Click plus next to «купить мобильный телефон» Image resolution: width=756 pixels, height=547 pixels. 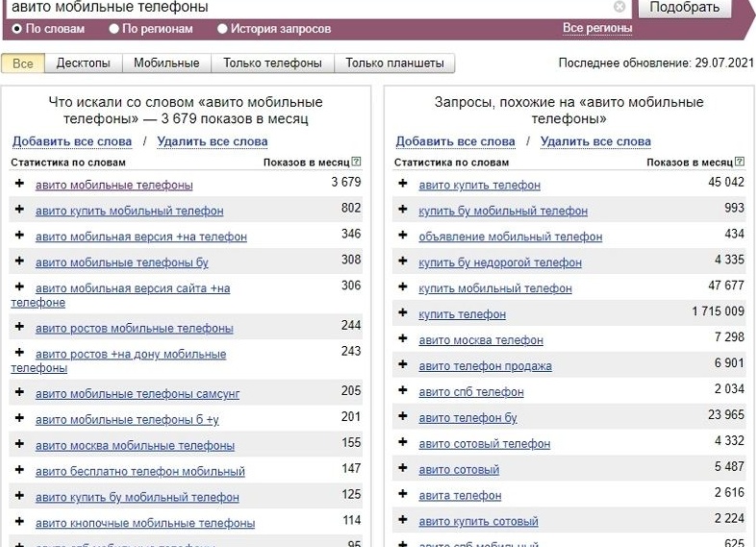(403, 286)
